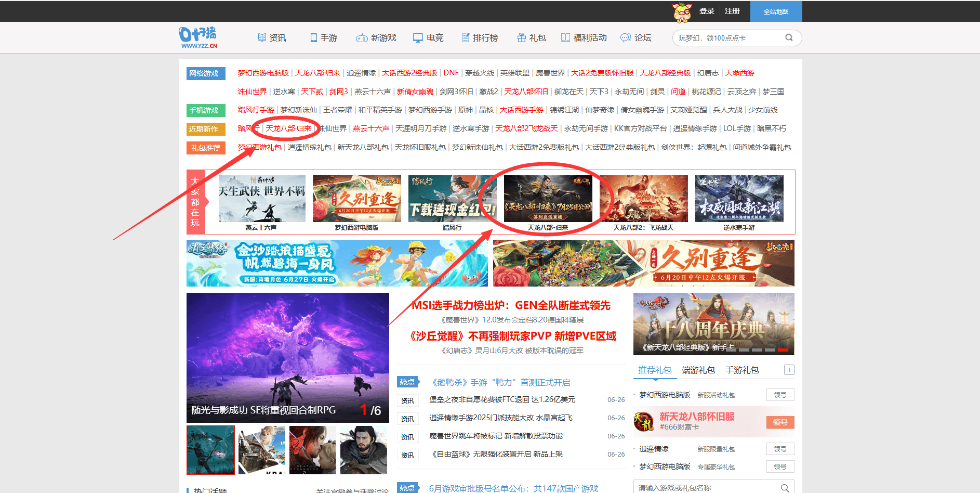
Task: Switch to the 端游礼包 tab
Action: 698,370
